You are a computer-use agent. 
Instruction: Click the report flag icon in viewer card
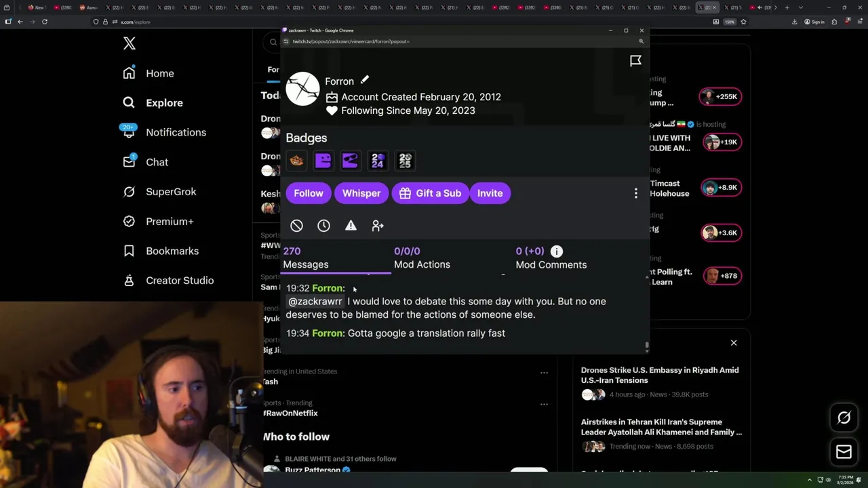click(x=635, y=61)
